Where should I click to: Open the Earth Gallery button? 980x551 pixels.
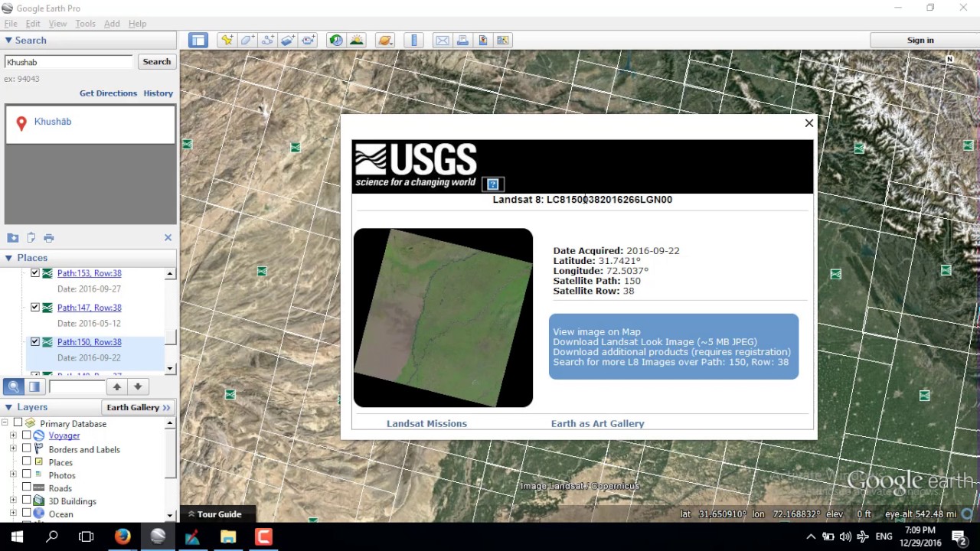click(139, 407)
